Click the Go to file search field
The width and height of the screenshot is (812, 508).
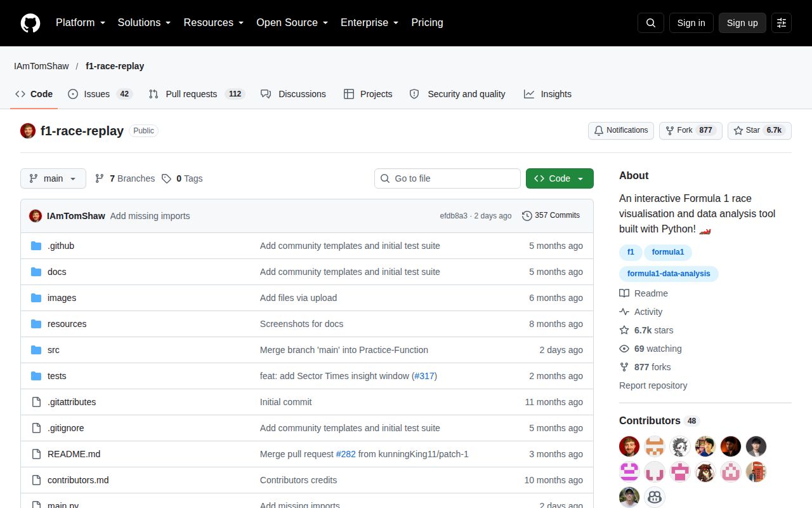click(x=447, y=178)
